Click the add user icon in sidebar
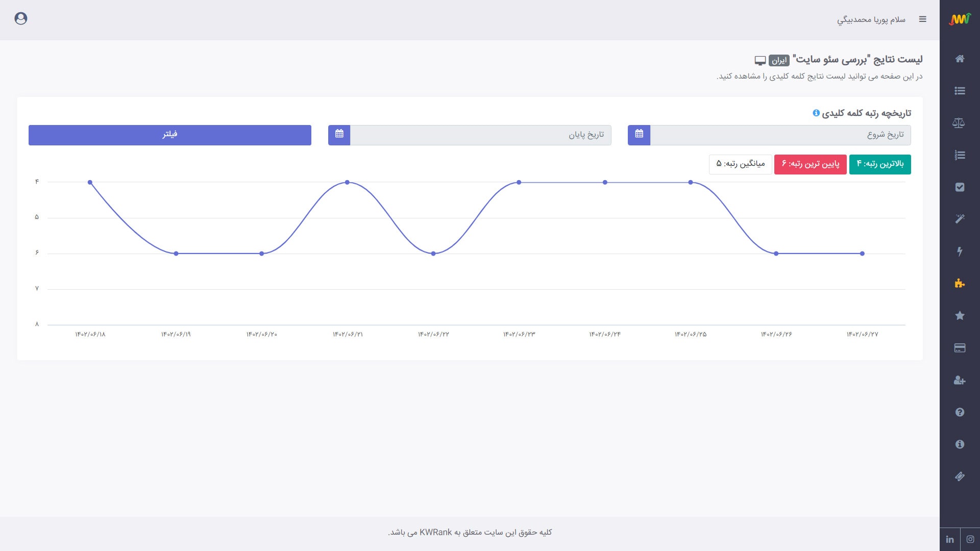980x551 pixels. [960, 380]
